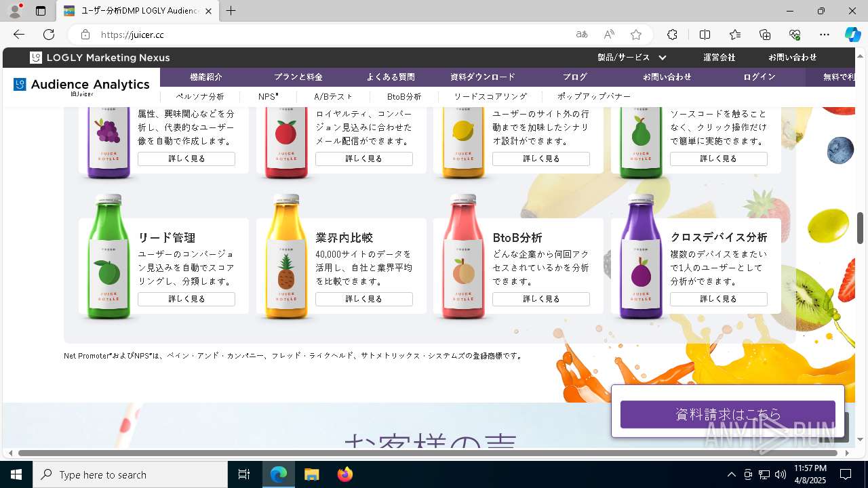The width and height of the screenshot is (868, 488).
Task: Click 詳しく見る next to the pear bottle
Action: [x=719, y=159]
